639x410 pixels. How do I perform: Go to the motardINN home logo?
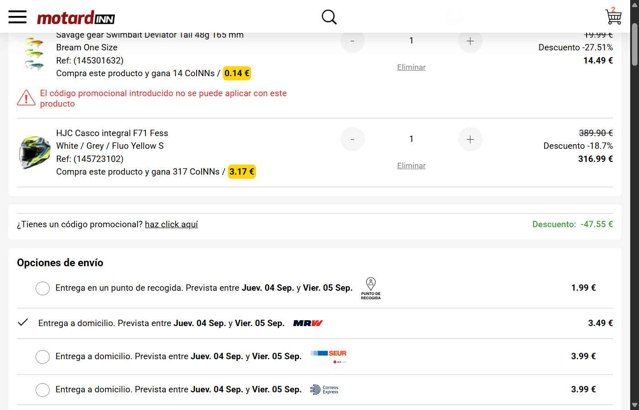pyautogui.click(x=76, y=18)
